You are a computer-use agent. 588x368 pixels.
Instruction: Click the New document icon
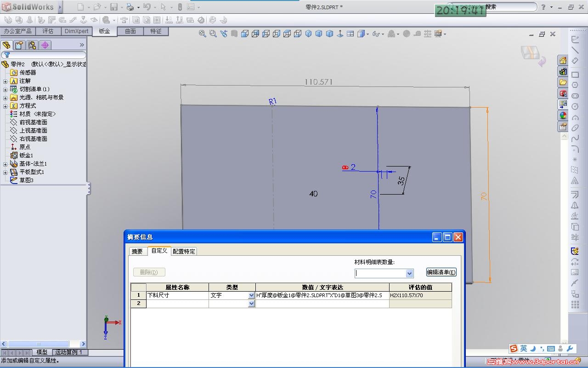[81, 7]
